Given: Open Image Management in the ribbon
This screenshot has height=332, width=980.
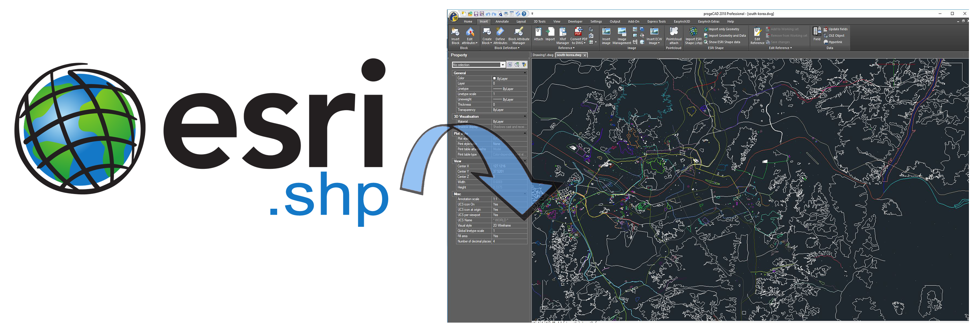Looking at the screenshot, I should 622,32.
